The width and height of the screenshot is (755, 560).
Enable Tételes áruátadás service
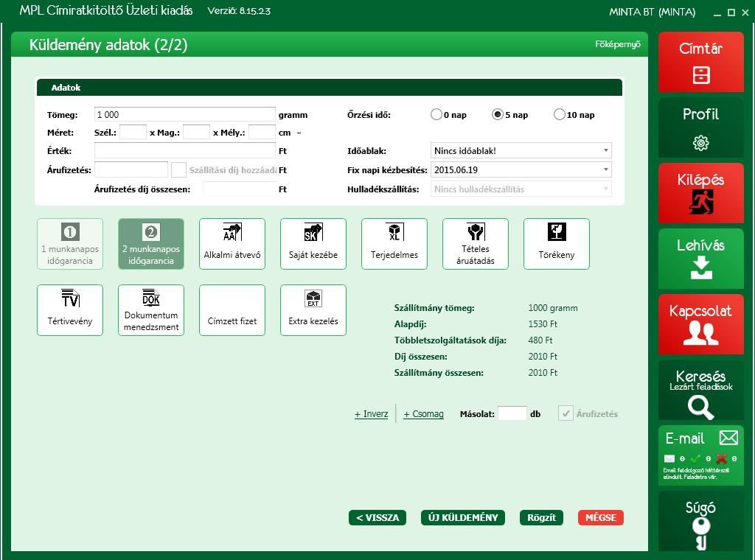click(x=476, y=244)
